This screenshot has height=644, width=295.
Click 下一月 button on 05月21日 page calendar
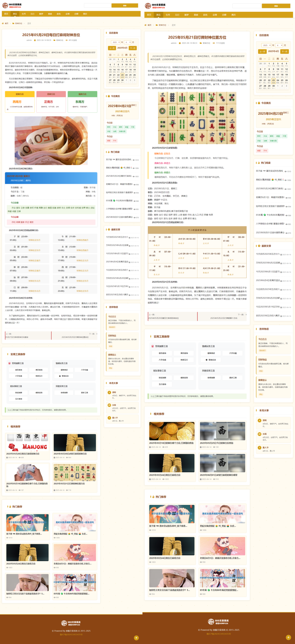pyautogui.click(x=284, y=51)
